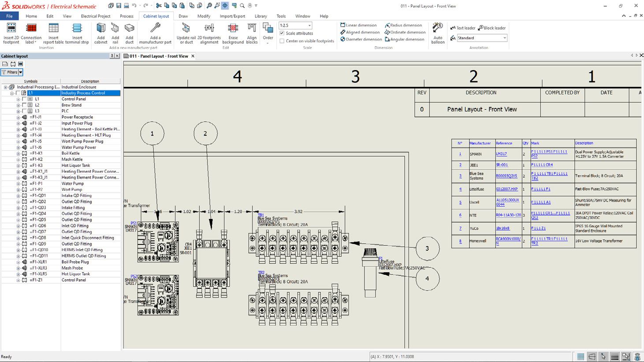Viewport: 644px width, 362px height.
Task: Click the Insert report table button
Action: (53, 33)
